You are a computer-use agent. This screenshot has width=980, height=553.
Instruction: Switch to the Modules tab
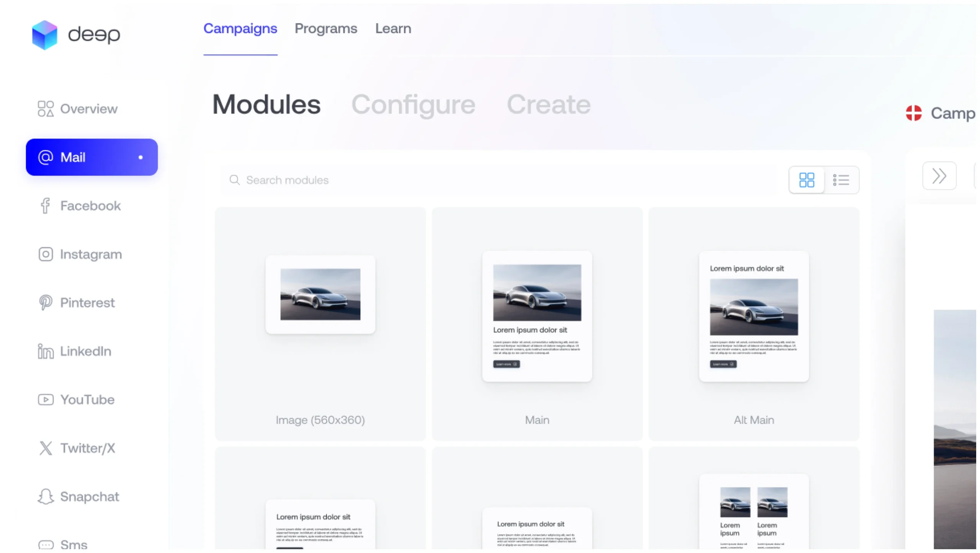(266, 104)
